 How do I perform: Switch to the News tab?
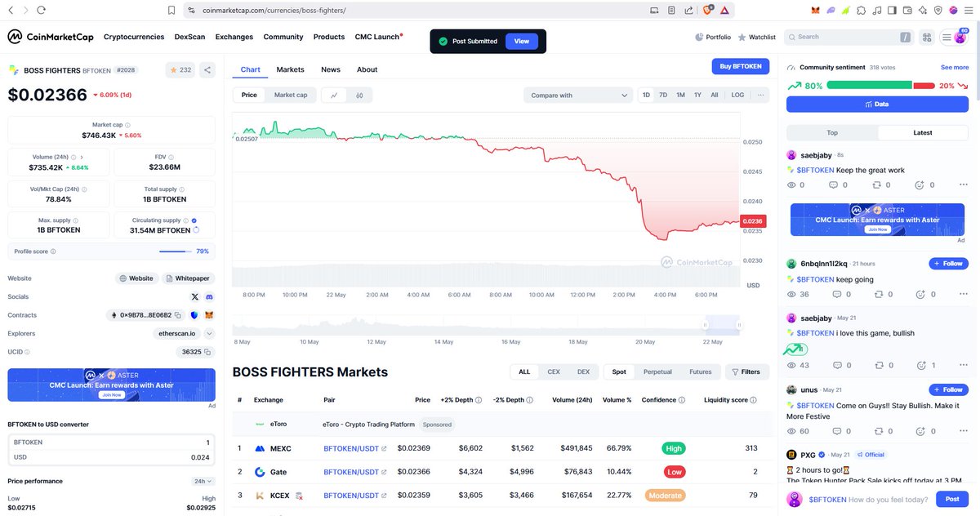point(331,69)
